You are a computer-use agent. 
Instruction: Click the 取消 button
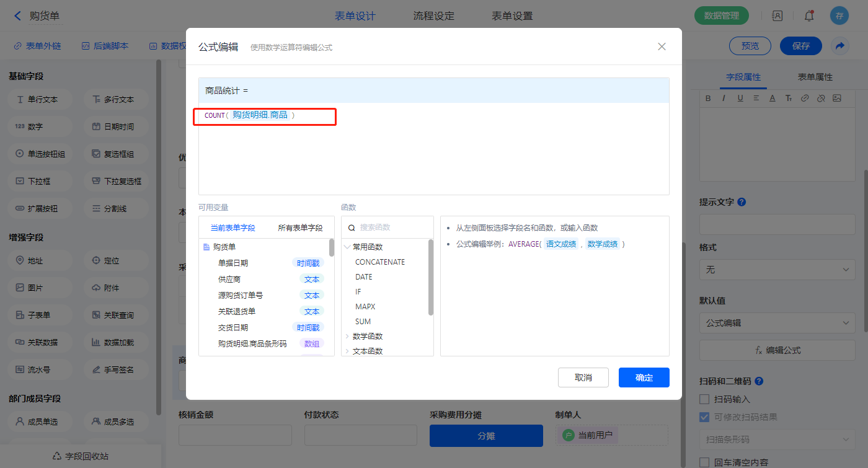click(x=583, y=377)
